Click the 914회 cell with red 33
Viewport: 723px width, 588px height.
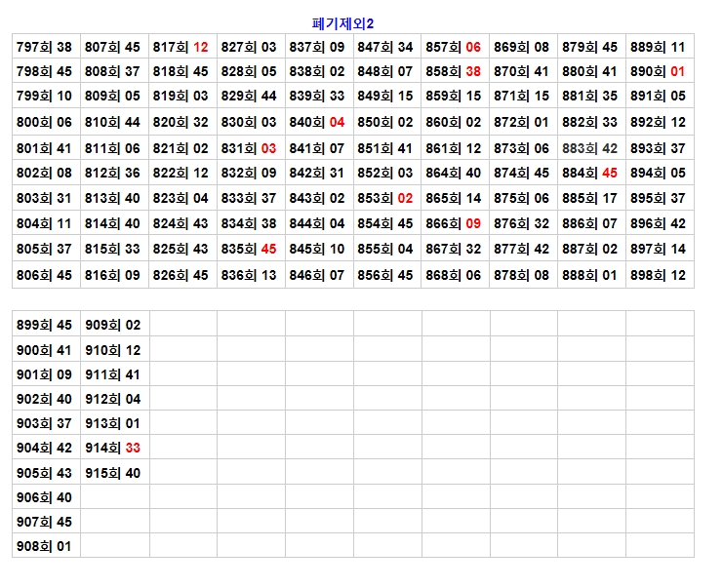coord(113,448)
